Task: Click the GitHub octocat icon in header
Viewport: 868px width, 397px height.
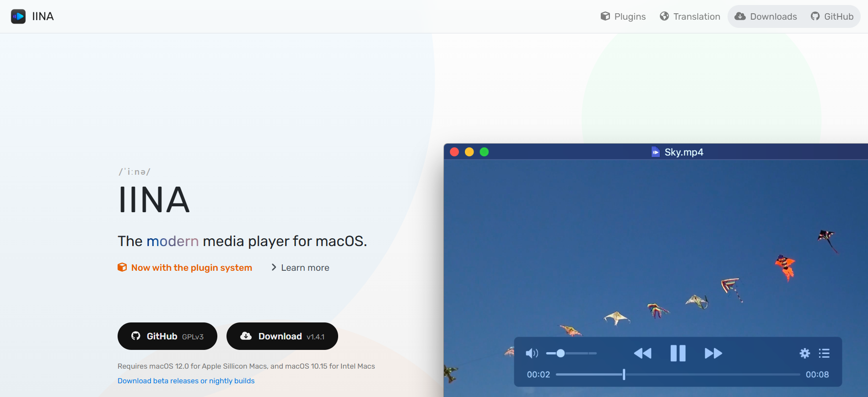Action: pos(815,16)
